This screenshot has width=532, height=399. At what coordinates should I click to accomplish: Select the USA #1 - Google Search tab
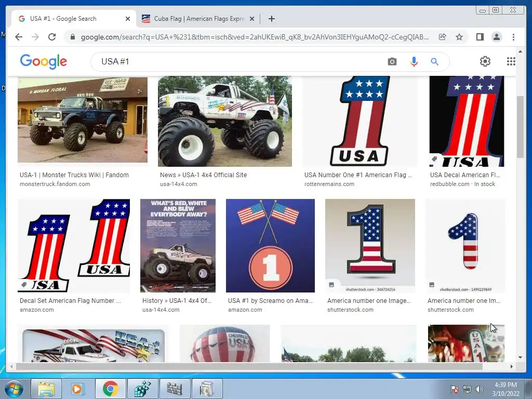(74, 19)
